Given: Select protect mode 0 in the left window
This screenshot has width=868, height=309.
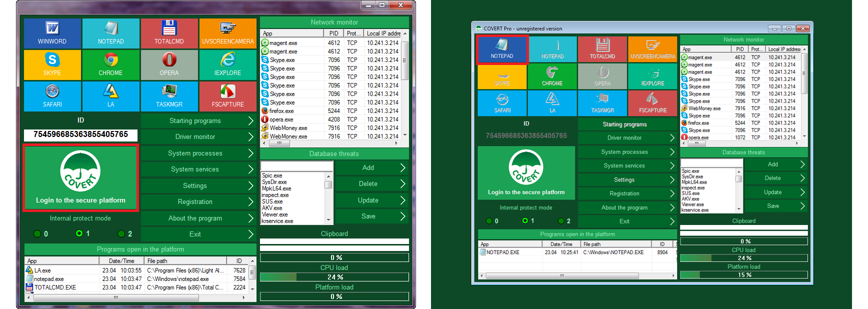Looking at the screenshot, I should click(37, 233).
